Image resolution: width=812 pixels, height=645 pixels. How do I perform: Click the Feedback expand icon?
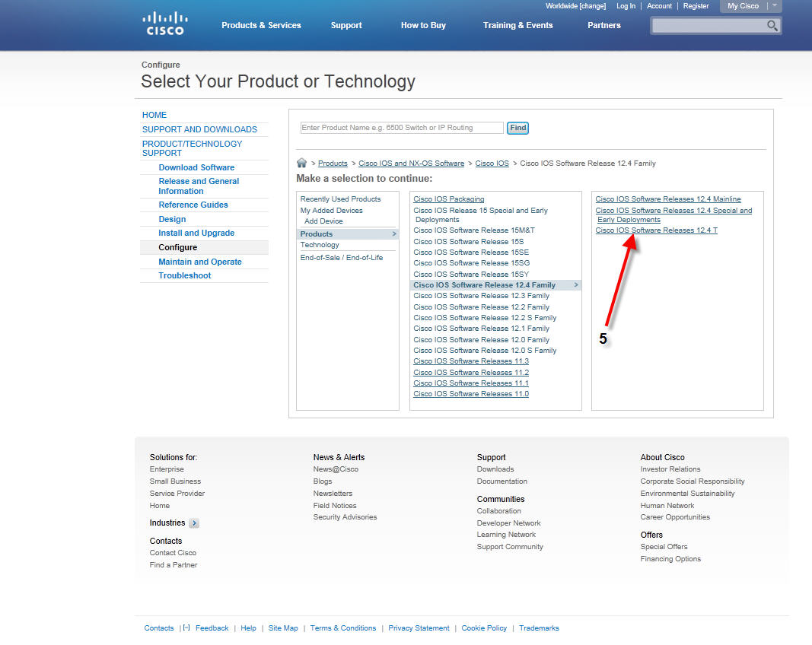(186, 628)
